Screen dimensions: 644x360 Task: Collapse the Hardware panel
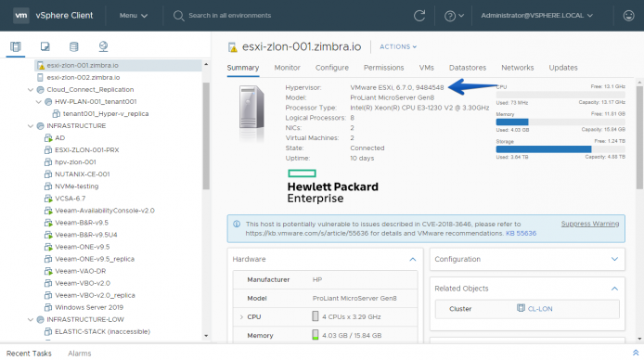pyautogui.click(x=412, y=260)
